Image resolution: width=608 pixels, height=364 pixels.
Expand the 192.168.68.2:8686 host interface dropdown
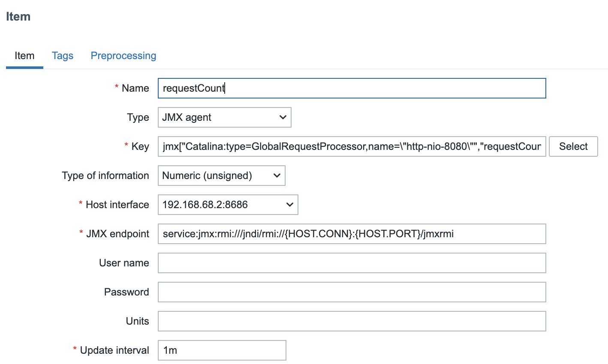[x=228, y=205]
